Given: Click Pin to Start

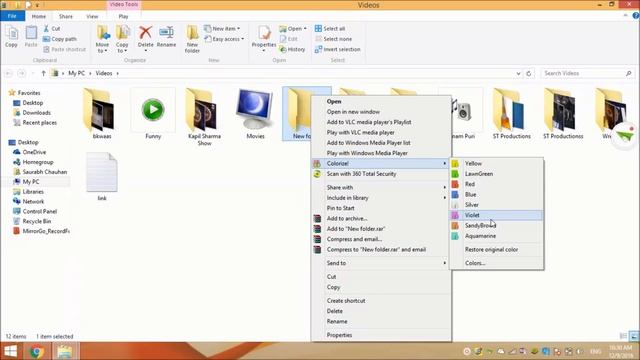Looking at the screenshot, I should click(381, 208).
